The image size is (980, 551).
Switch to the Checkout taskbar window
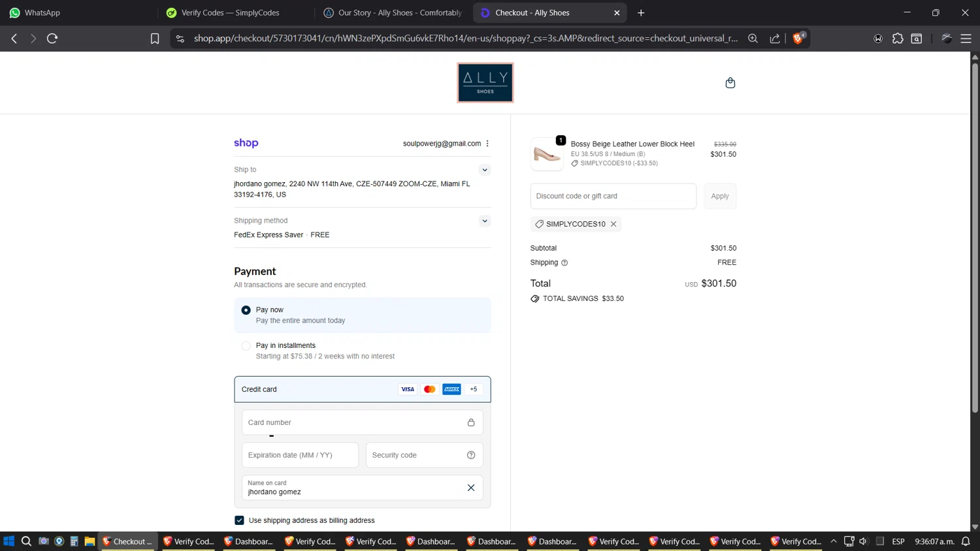(127, 541)
